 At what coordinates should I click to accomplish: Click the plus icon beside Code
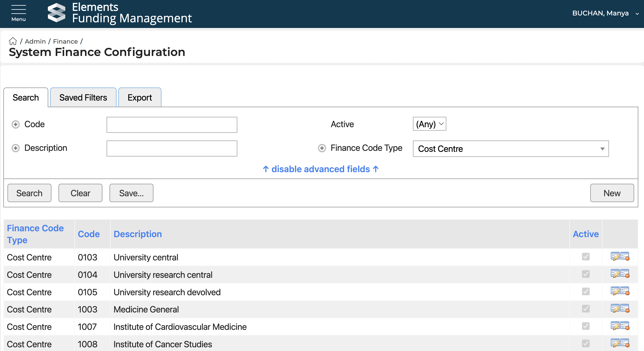coord(15,124)
